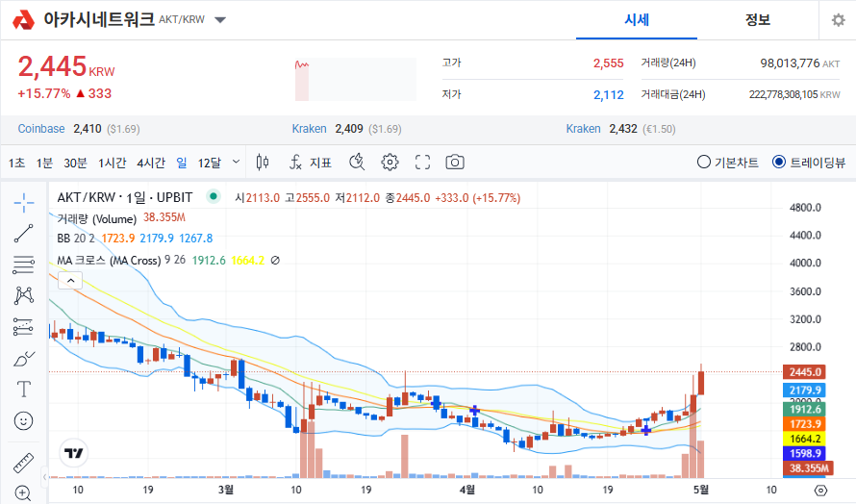The image size is (856, 504).
Task: Click the 1912.6 green MA label
Action: point(804,409)
